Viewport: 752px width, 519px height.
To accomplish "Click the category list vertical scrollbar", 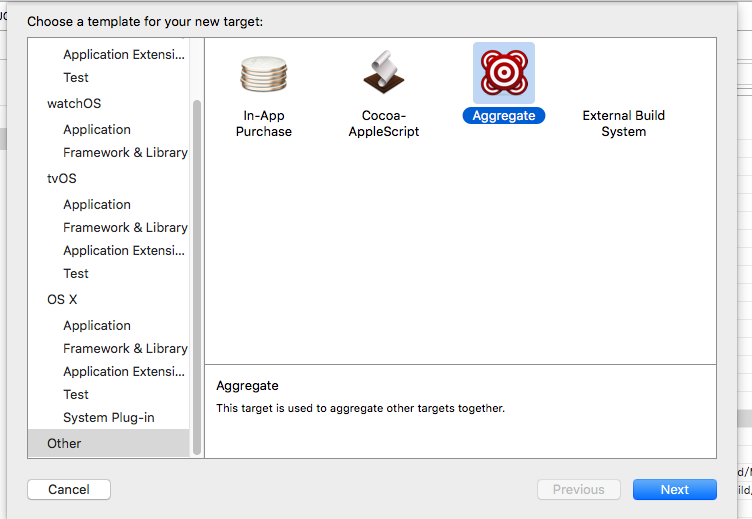I will pos(197,277).
